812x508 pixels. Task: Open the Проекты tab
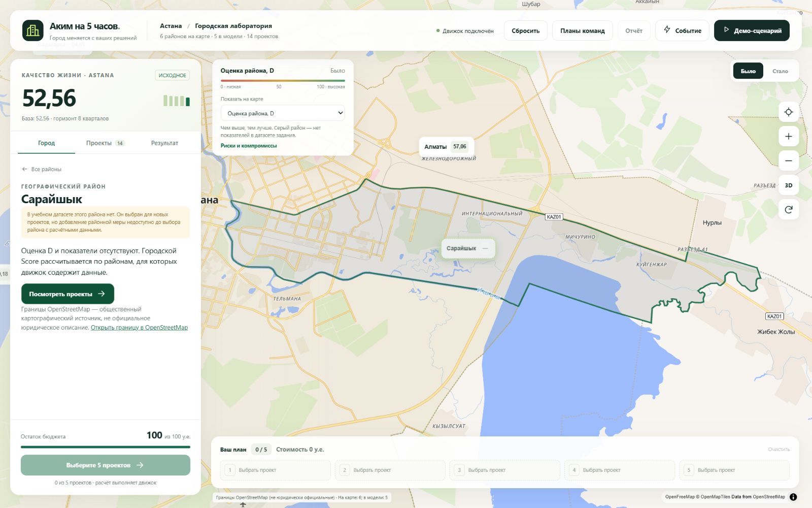coord(105,143)
